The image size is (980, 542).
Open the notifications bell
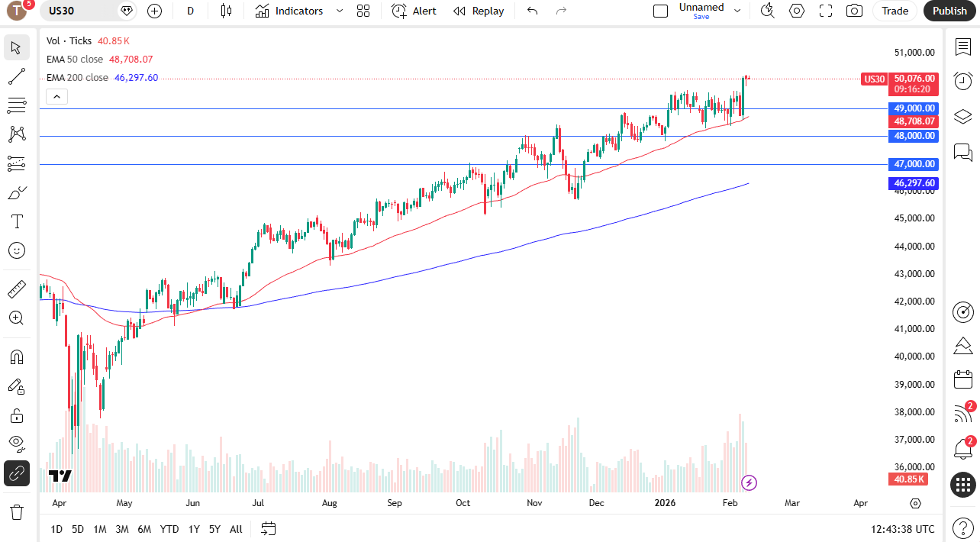coord(963,449)
